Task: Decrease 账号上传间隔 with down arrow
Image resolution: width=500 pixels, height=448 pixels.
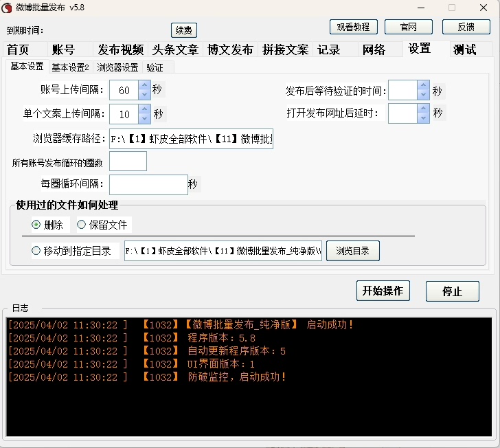Action: (144, 95)
